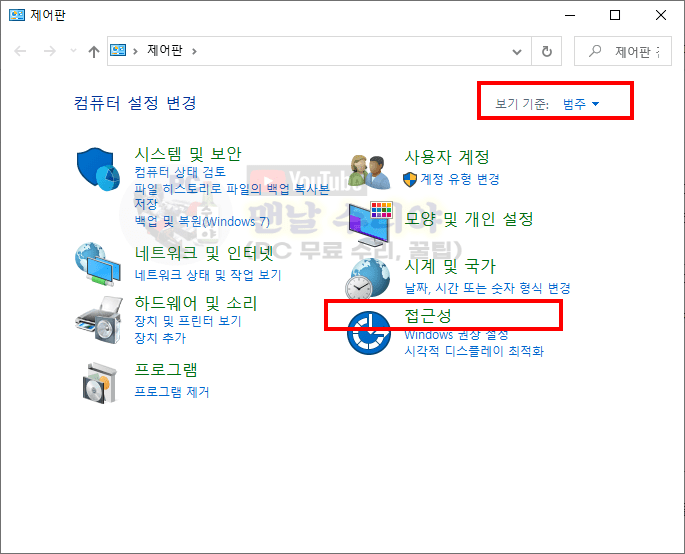685x554 pixels.
Task: Go up one level with the up arrow
Action: pos(93,52)
